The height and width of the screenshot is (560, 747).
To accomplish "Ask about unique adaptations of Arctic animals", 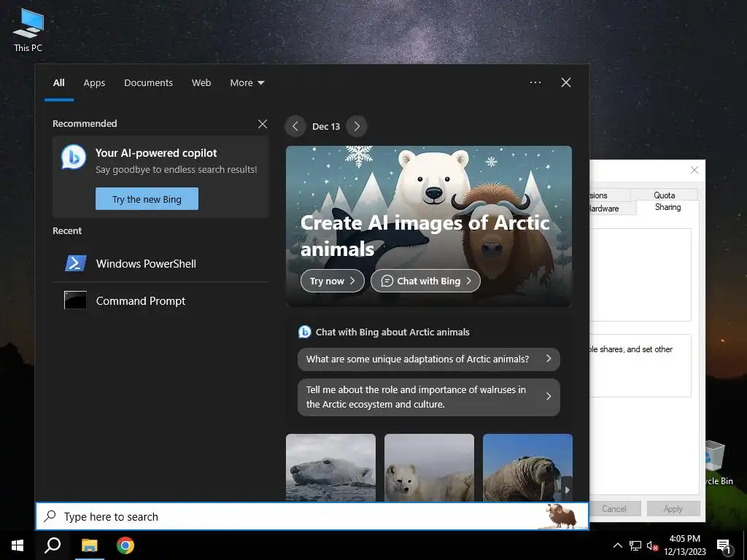I will pos(428,359).
